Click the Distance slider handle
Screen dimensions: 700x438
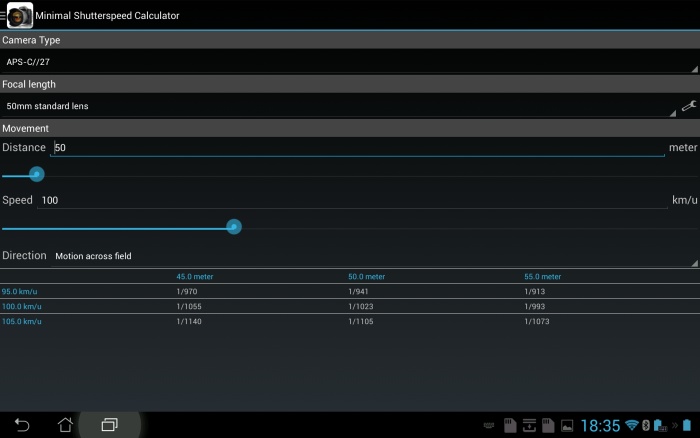37,174
